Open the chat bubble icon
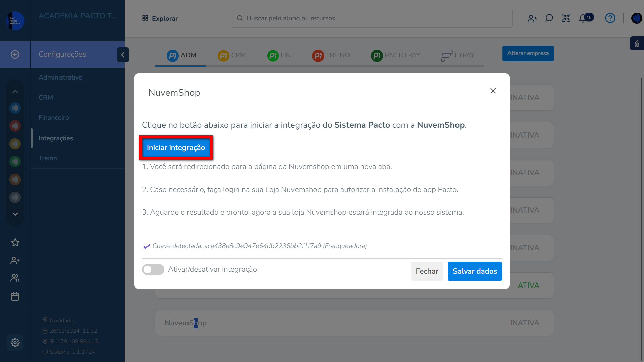 (x=549, y=18)
